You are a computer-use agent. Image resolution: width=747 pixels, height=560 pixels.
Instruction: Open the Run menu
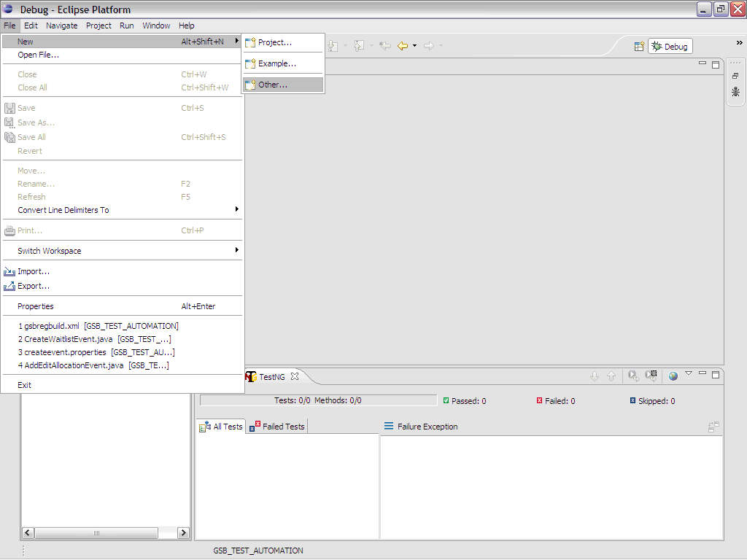127,26
